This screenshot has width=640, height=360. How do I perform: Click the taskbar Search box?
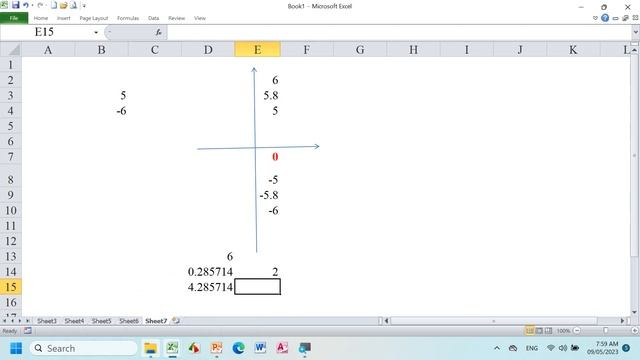[x=84, y=348]
